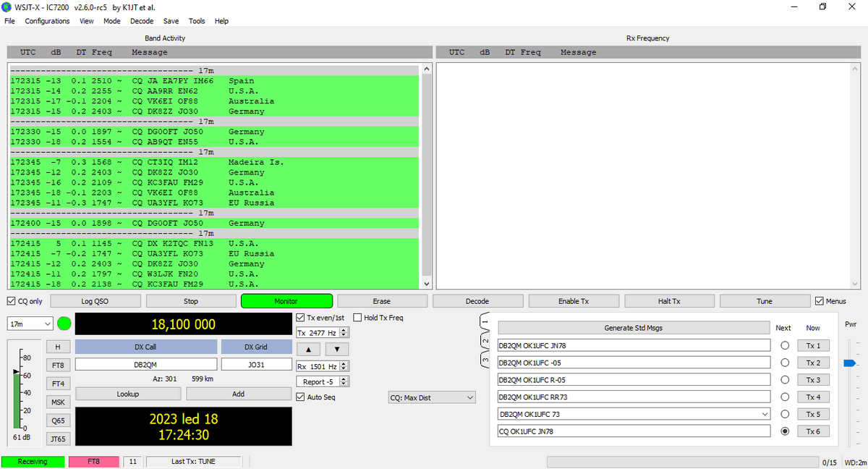868x469 pixels.
Task: Open the Tx 5 message dropdown
Action: [765, 414]
